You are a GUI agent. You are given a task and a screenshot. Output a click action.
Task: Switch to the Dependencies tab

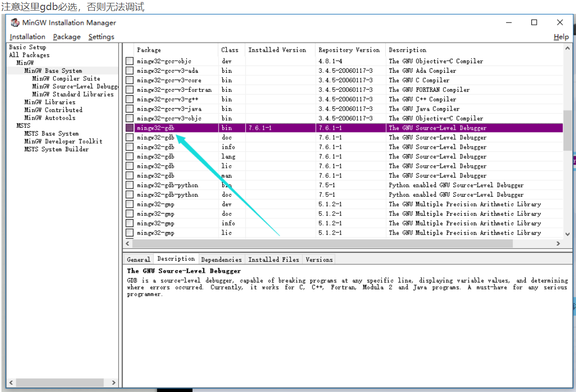[x=221, y=259]
